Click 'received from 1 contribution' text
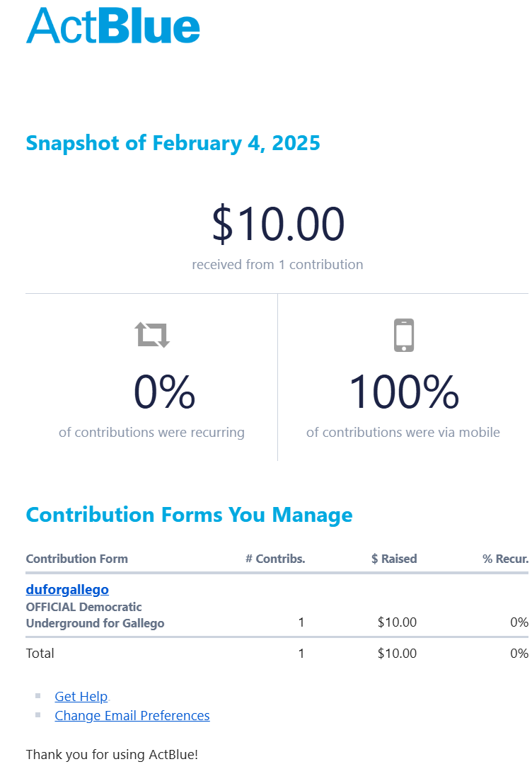532x769 pixels. (277, 265)
